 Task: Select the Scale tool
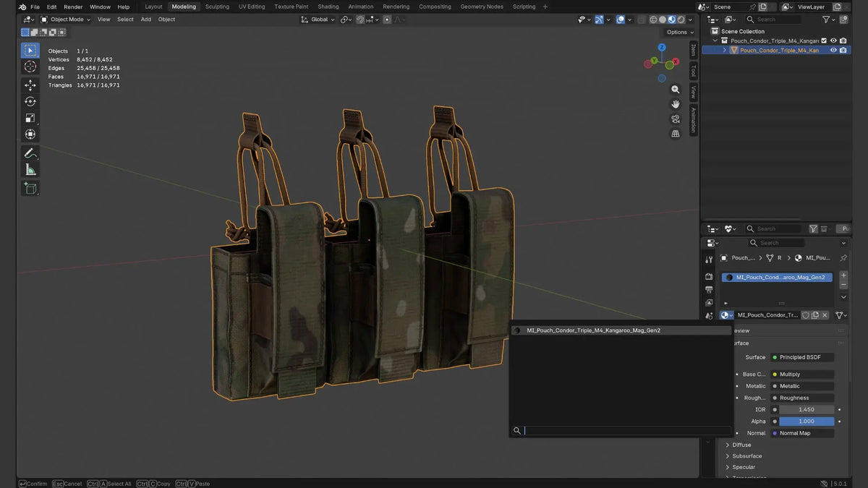[x=30, y=118]
